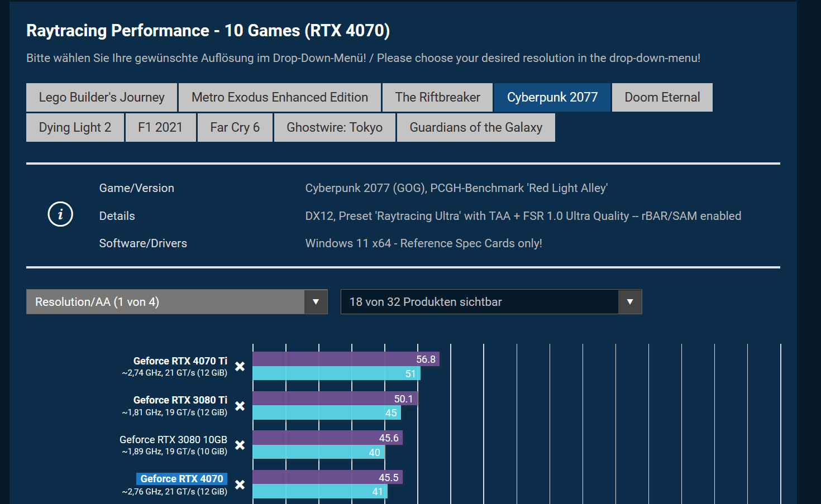
Task: Click highlighted Geforce RTX 4070 label
Action: (182, 479)
